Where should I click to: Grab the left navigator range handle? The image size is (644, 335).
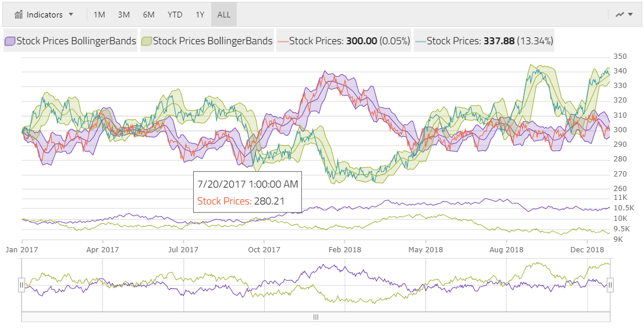[x=22, y=285]
